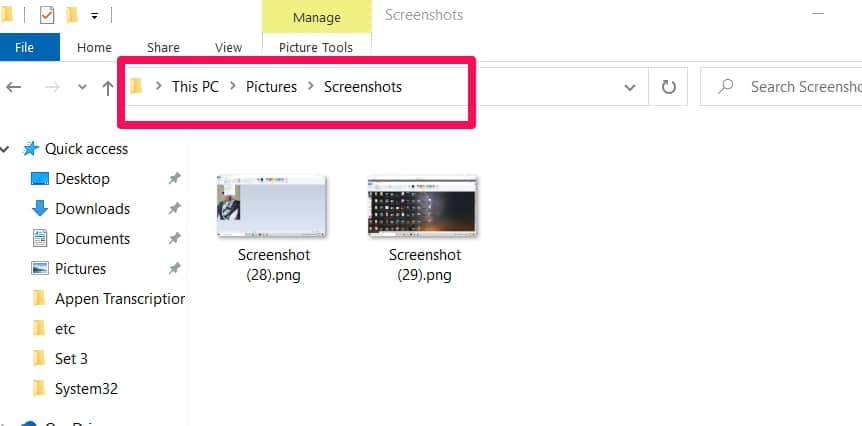862x426 pixels.
Task: Navigate to Pictures in breadcrumb
Action: point(271,87)
